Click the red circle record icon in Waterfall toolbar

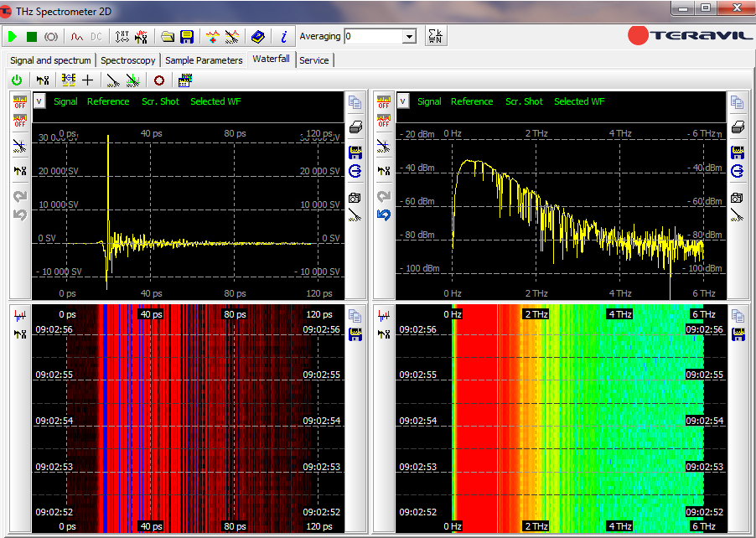click(x=159, y=80)
